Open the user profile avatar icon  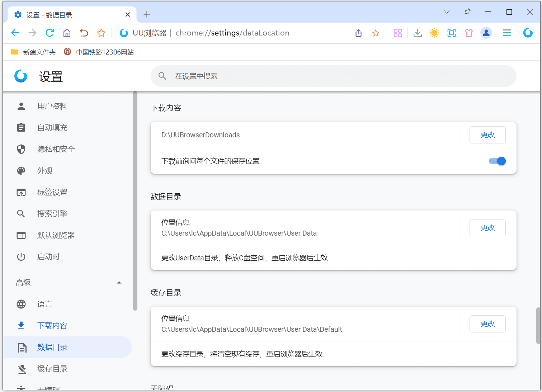click(486, 33)
